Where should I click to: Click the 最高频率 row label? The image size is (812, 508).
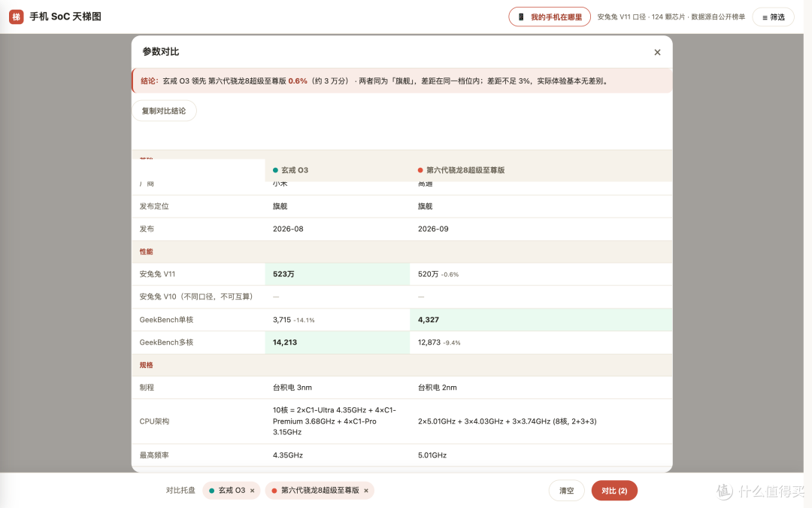154,455
